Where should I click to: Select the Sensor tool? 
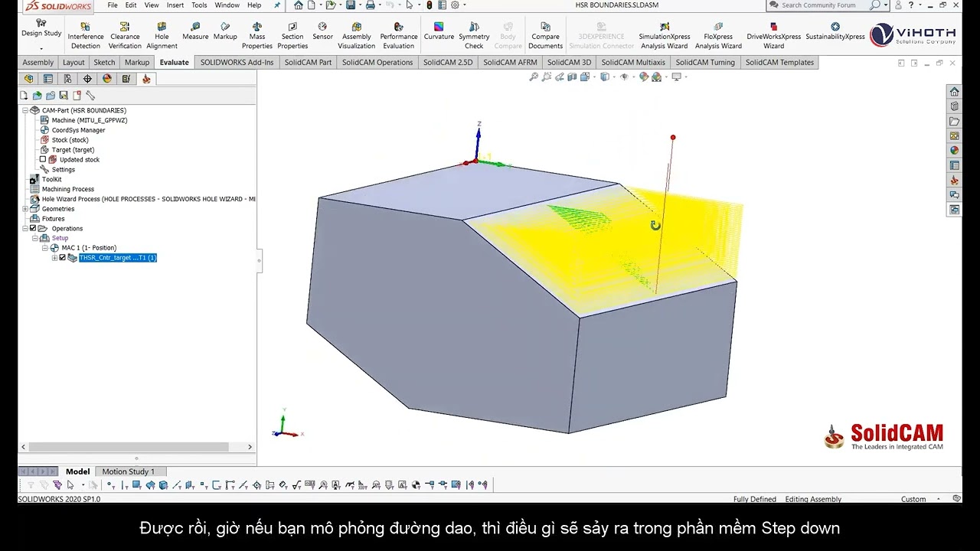pos(322,31)
